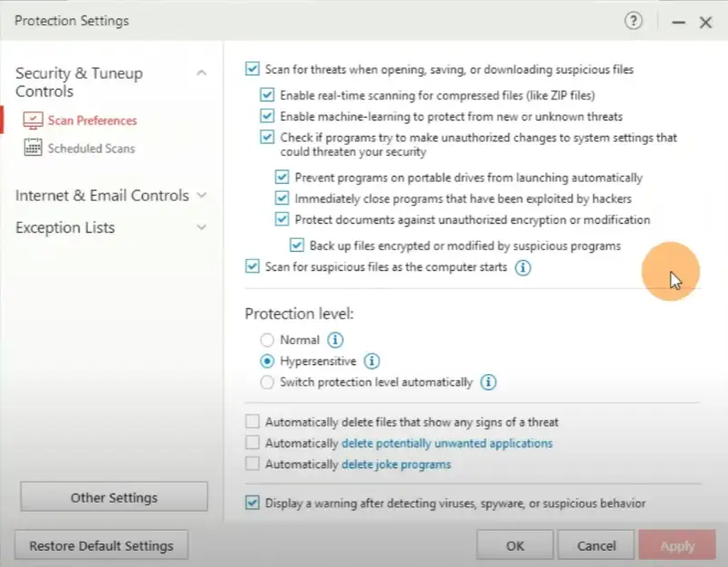728x567 pixels.
Task: Choose Switch protection level automatically
Action: [267, 382]
